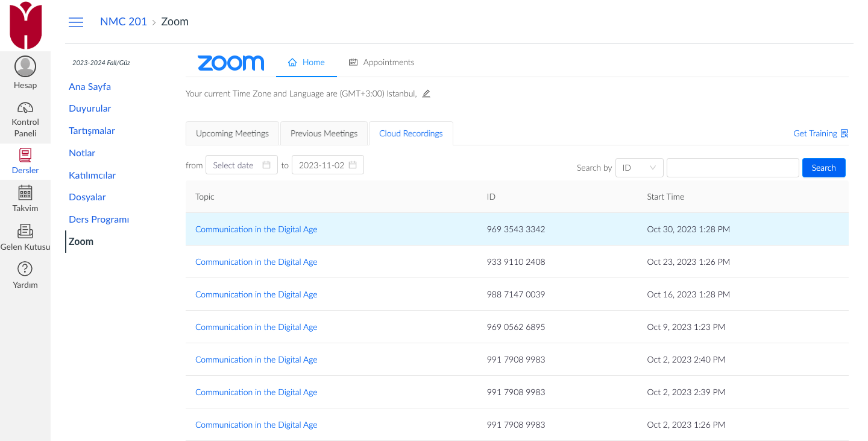Click the ID column header
Viewport: 868px width, 441px height.
click(491, 197)
